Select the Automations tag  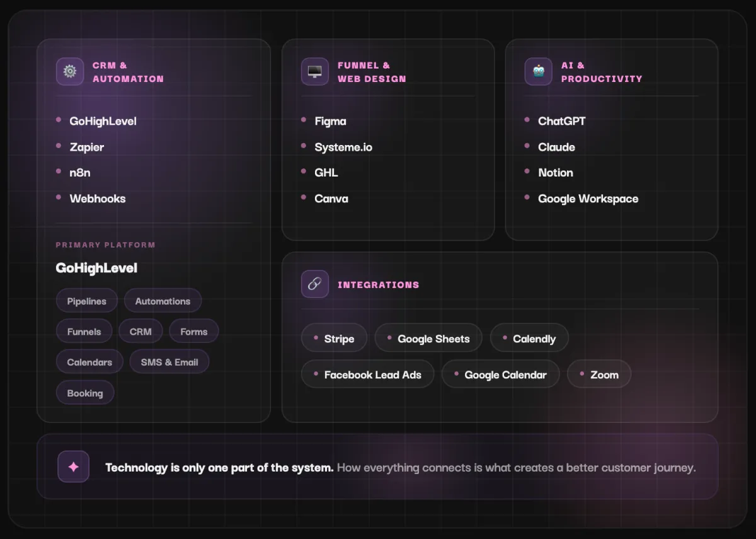[163, 301]
